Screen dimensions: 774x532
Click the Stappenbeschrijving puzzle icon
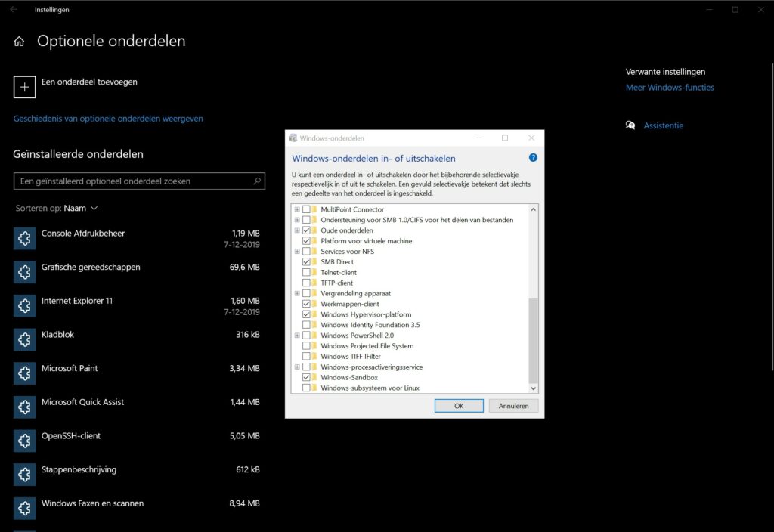pyautogui.click(x=25, y=475)
